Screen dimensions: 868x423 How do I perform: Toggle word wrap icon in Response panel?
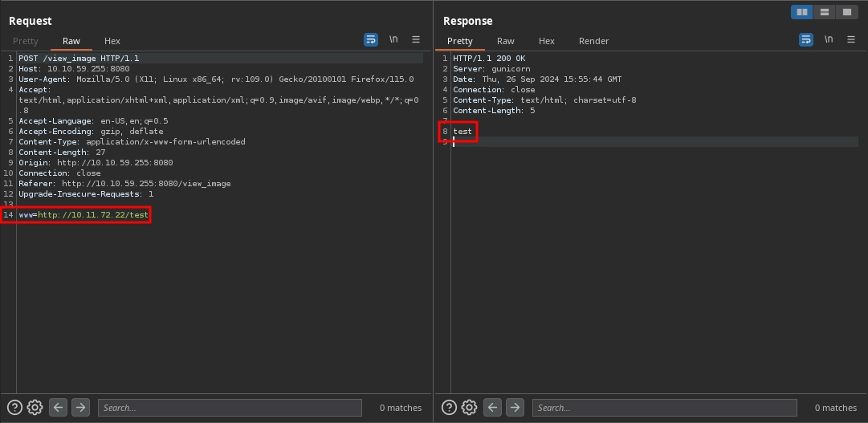(805, 39)
